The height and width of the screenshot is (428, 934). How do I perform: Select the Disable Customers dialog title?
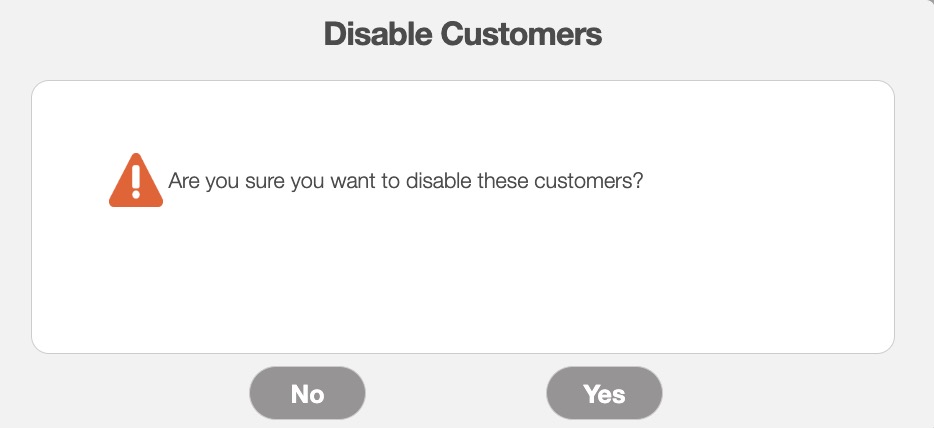pyautogui.click(x=463, y=35)
